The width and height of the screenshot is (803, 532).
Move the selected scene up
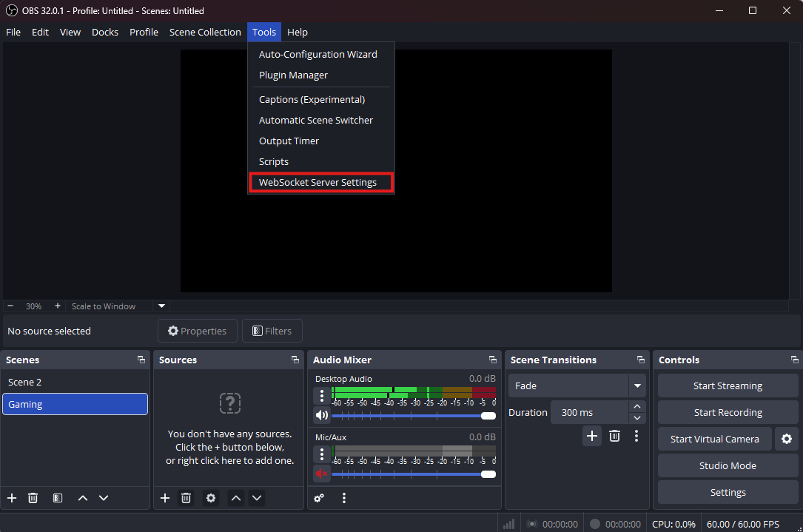(x=82, y=498)
